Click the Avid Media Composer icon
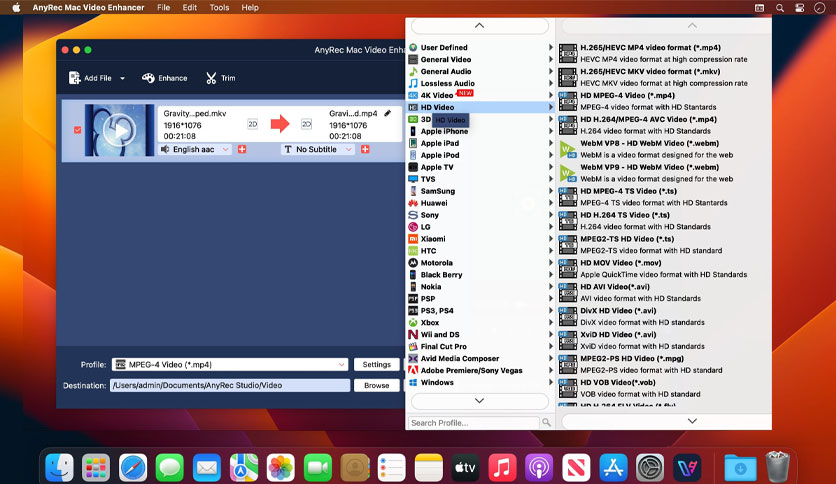This screenshot has height=484, width=836. 413,359
